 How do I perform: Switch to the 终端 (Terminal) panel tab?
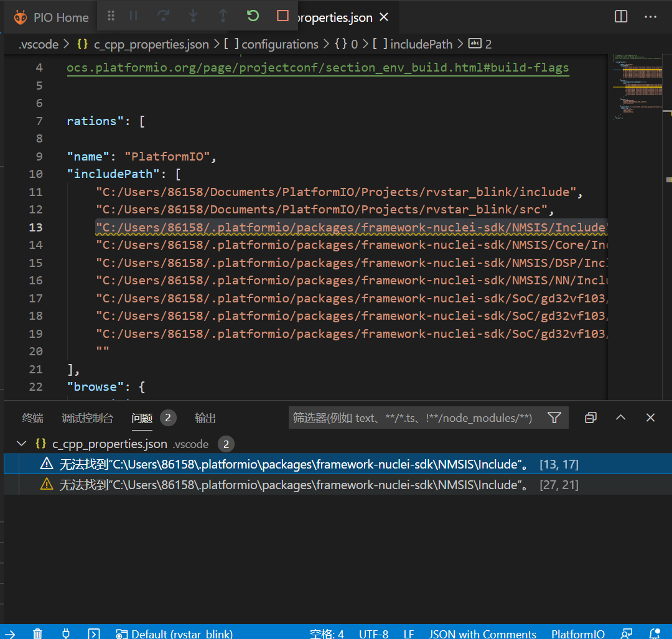point(32,418)
